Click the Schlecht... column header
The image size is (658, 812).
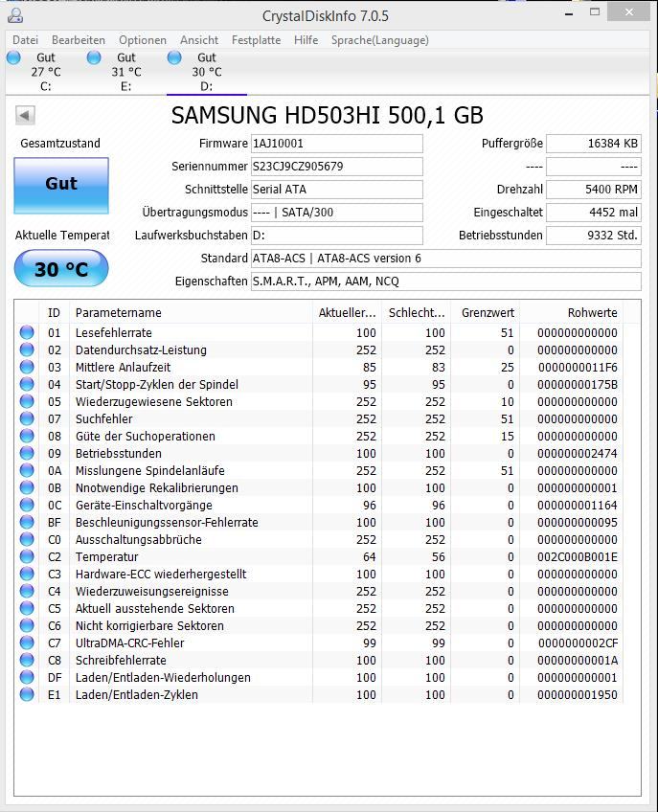416,313
